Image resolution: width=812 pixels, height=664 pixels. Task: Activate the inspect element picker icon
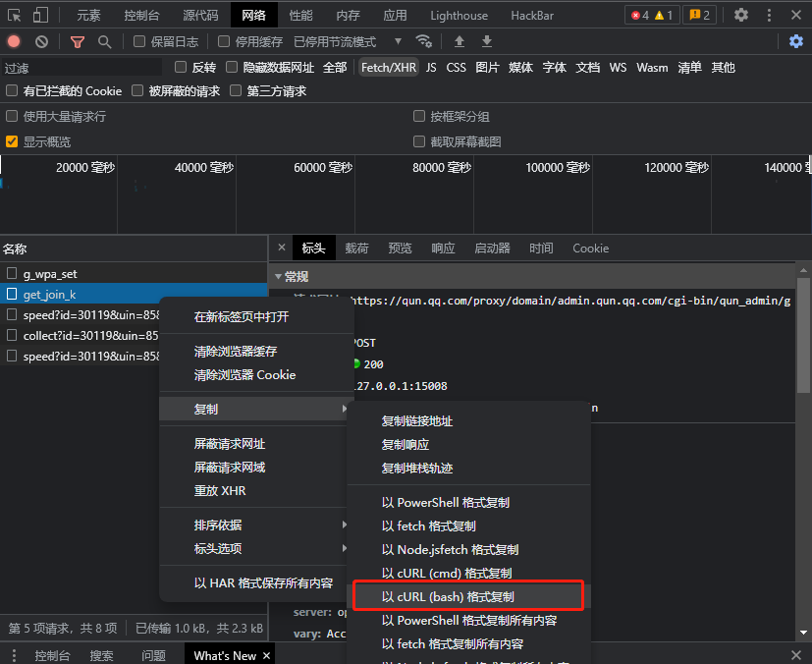tap(15, 15)
